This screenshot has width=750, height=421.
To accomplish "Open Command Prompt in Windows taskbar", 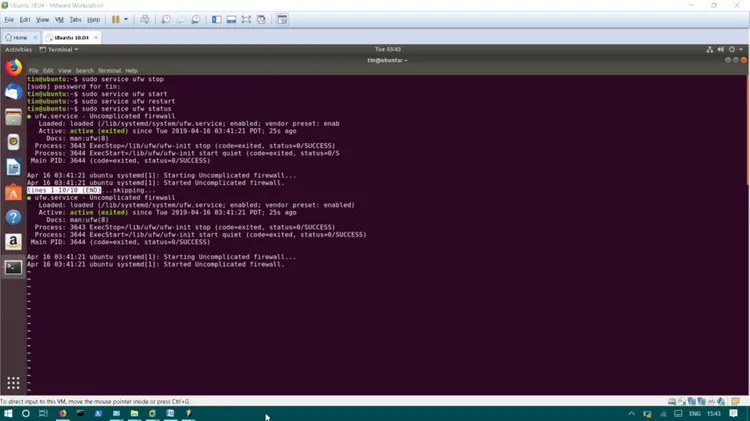I will point(80,413).
